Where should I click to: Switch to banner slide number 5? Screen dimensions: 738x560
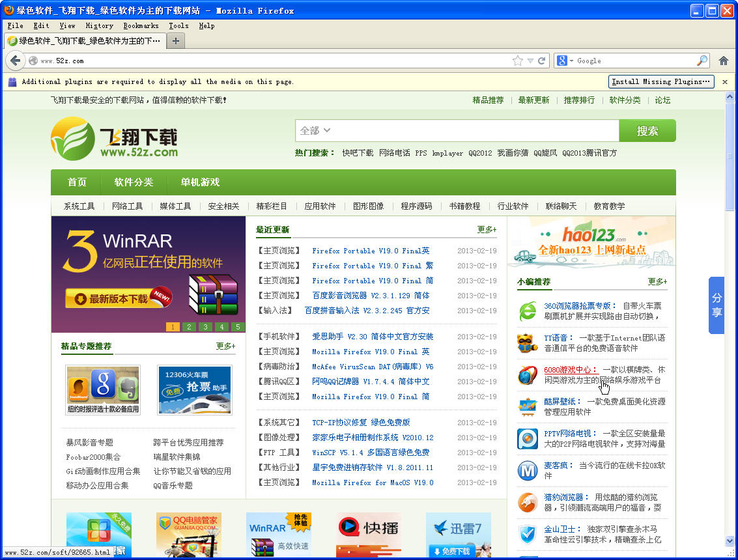(x=238, y=327)
